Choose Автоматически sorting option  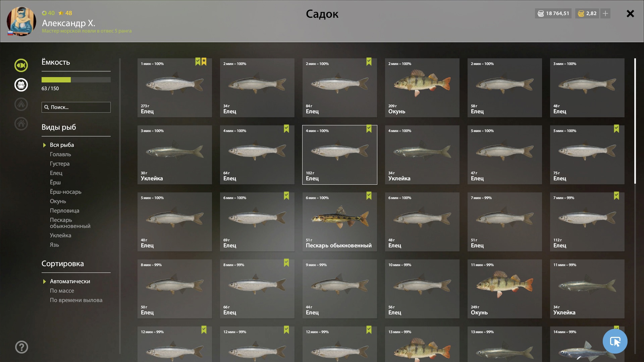[x=70, y=281]
